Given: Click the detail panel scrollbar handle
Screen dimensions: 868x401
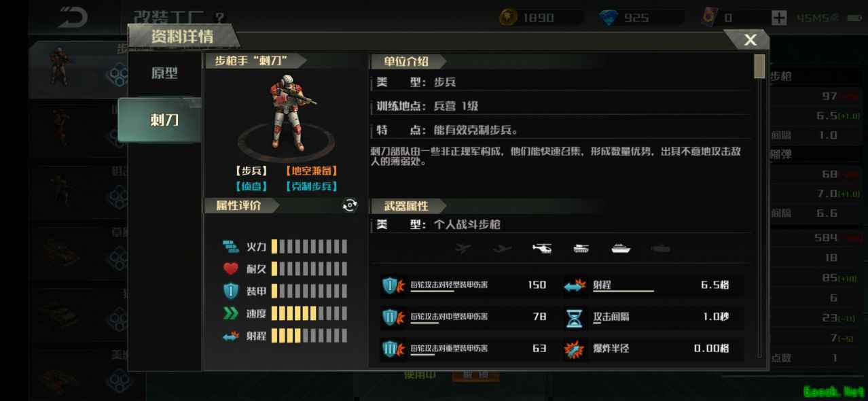Looking at the screenshot, I should click(759, 67).
